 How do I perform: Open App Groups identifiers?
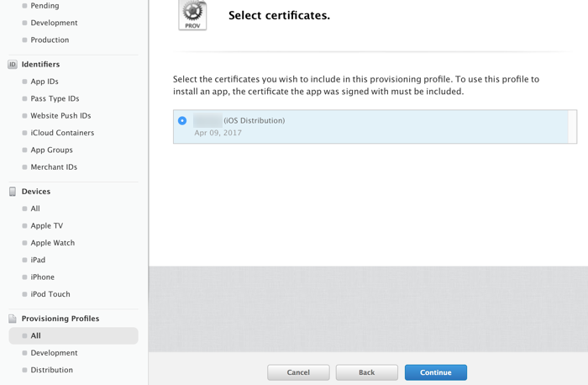51,150
